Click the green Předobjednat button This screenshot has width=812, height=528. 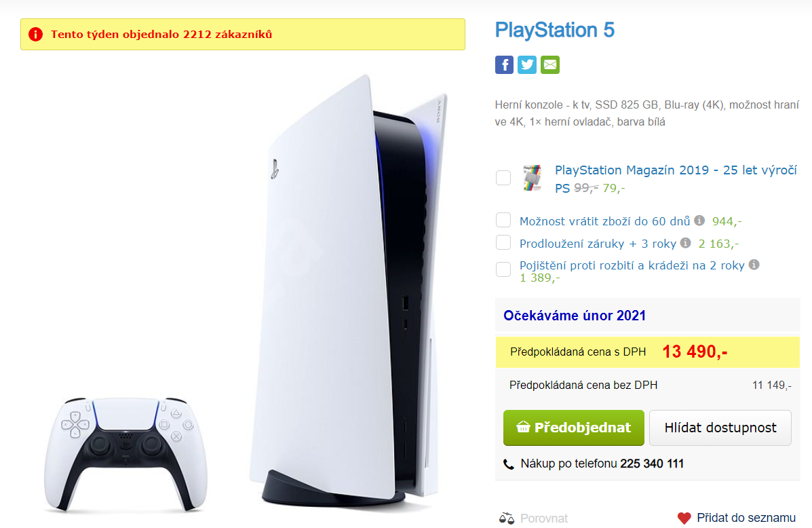click(x=574, y=428)
